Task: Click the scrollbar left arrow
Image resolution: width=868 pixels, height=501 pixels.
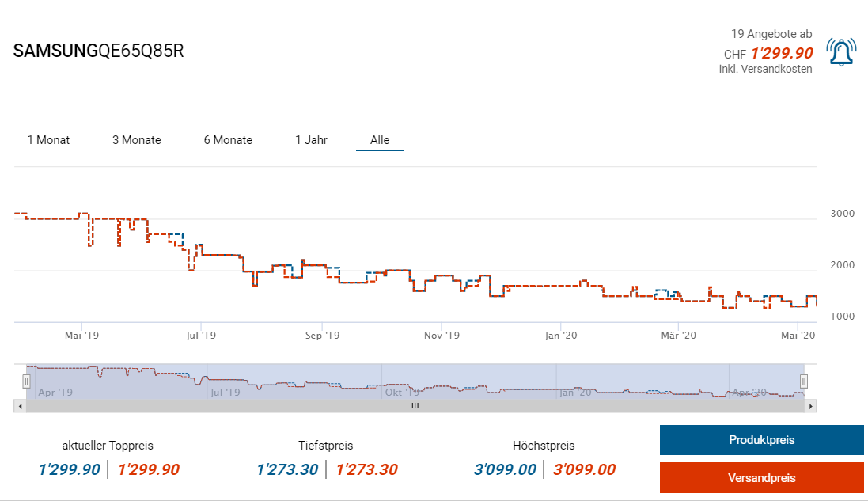Action: (x=19, y=406)
